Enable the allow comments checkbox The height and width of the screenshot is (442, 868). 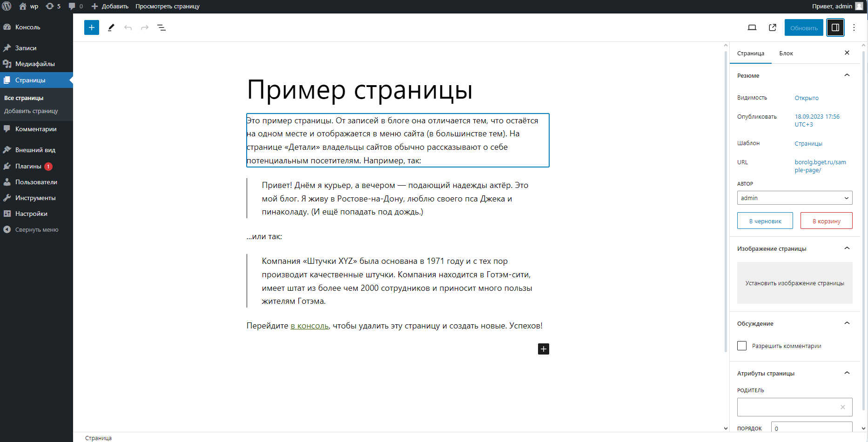[x=742, y=346]
